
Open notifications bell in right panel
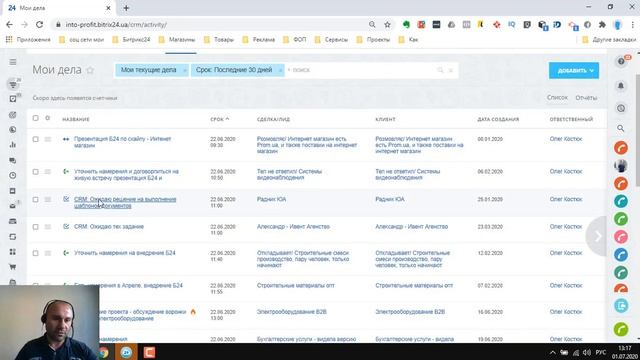[621, 86]
